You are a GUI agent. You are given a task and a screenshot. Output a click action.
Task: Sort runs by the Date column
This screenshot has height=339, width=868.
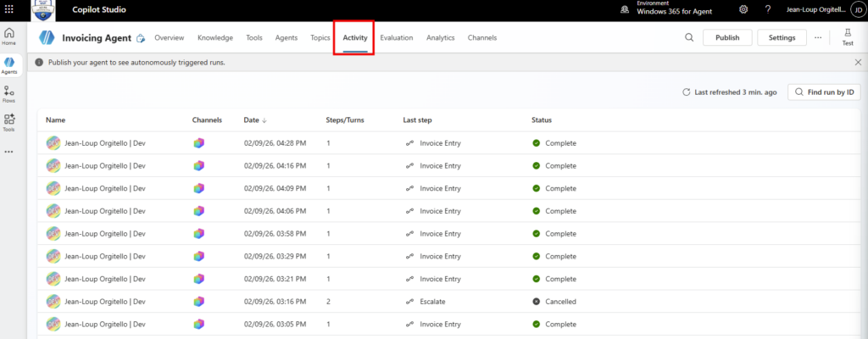254,120
